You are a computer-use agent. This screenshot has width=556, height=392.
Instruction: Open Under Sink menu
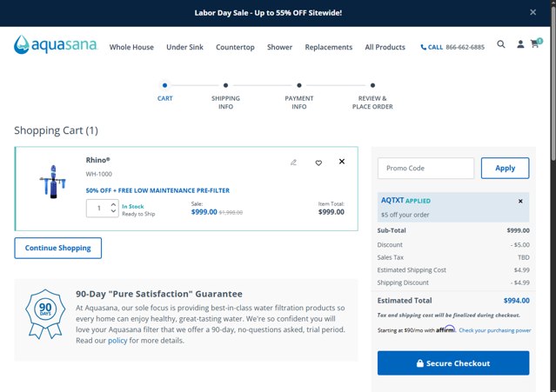(184, 47)
